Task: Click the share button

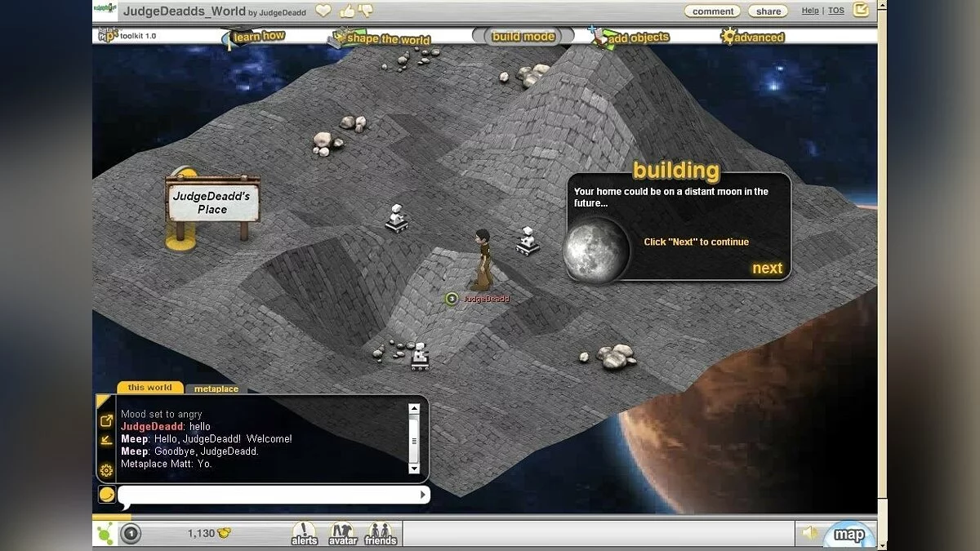Action: 768,11
